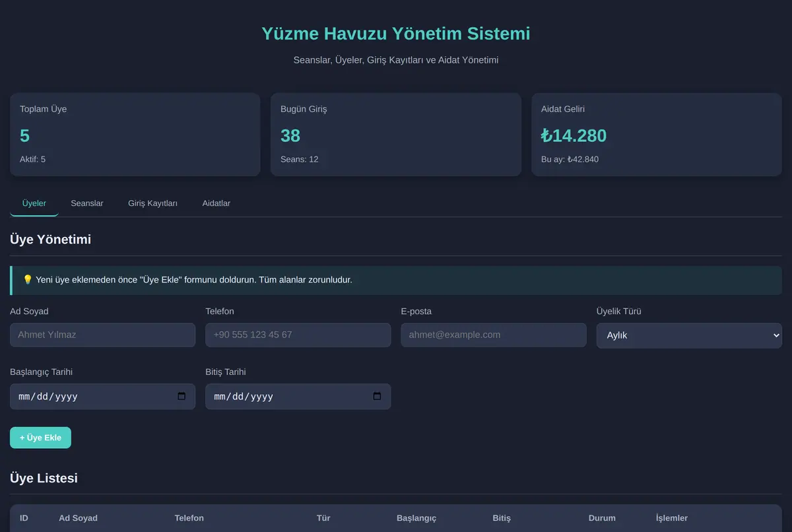The width and height of the screenshot is (792, 532).
Task: Click the Aidat Geliri card label
Action: pos(563,109)
